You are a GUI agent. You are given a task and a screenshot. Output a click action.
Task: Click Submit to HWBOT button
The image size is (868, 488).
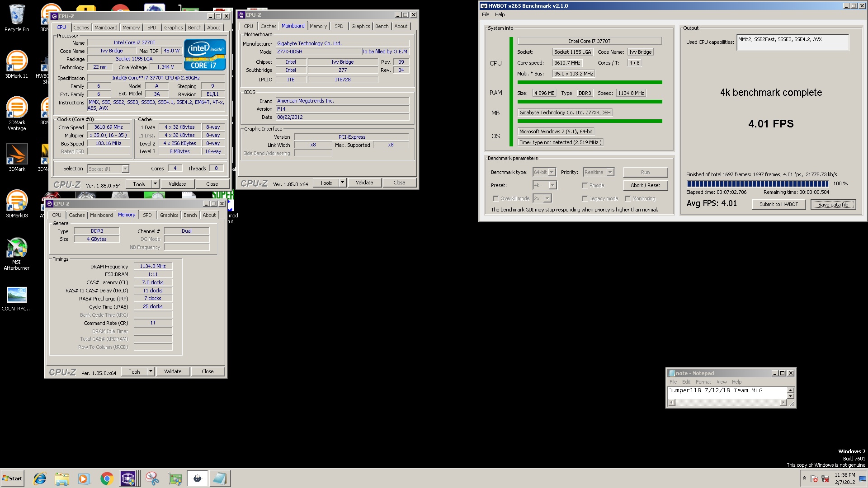coord(778,204)
